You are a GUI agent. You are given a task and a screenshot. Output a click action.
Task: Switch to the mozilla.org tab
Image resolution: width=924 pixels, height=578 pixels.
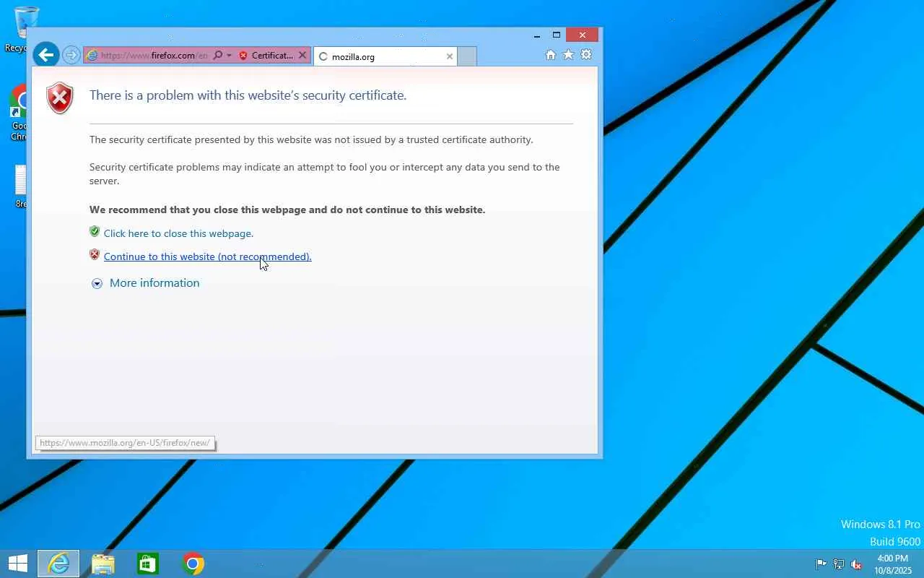click(384, 56)
